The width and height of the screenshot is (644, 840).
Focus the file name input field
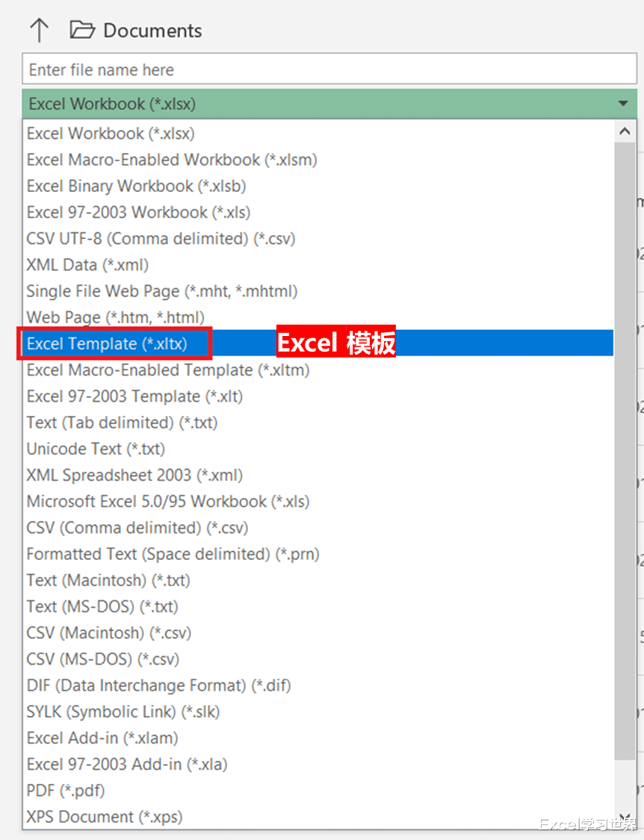tap(329, 69)
